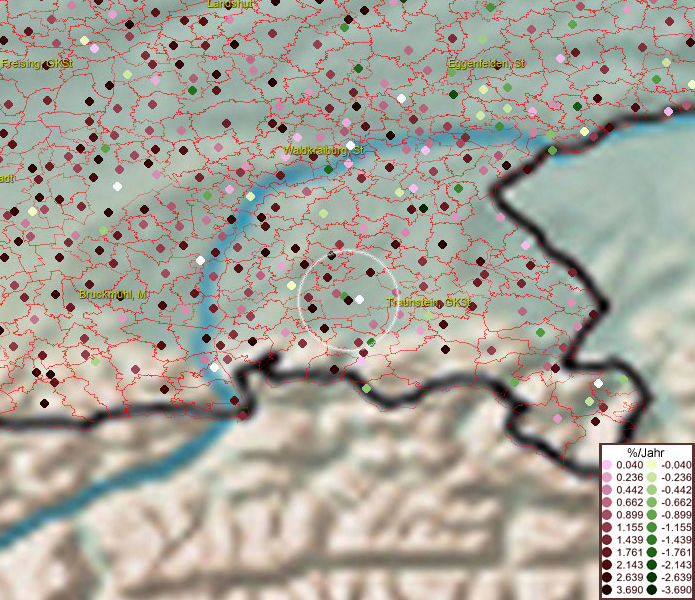695x600 pixels.
Task: Click the %/Jahr legend title
Action: tap(643, 452)
